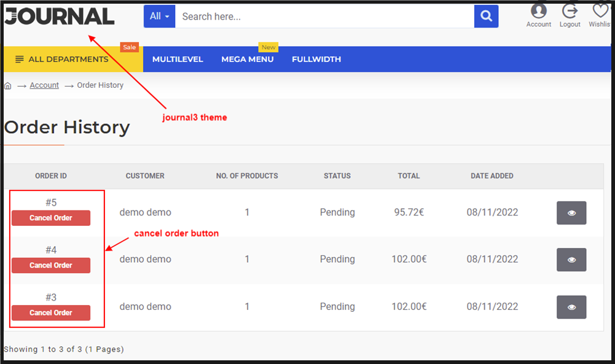The image size is (615, 364).
Task: Cancel order #5
Action: pyautogui.click(x=51, y=218)
